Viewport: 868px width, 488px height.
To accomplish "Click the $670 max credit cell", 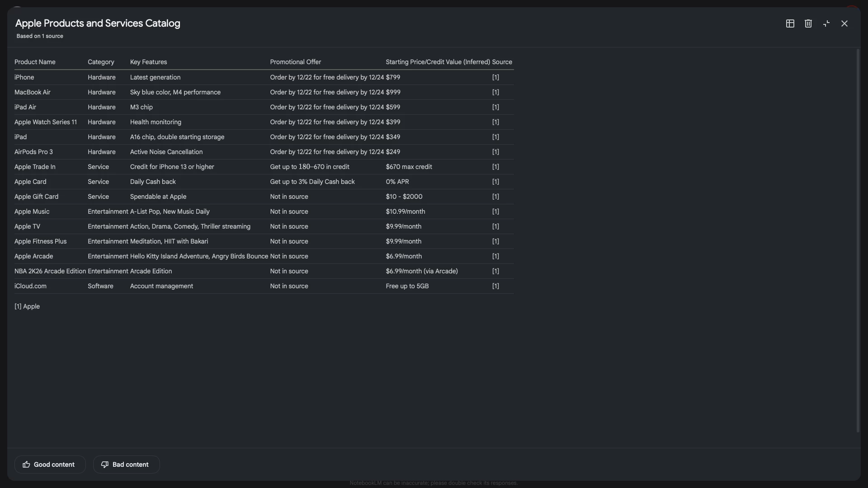I will point(409,167).
